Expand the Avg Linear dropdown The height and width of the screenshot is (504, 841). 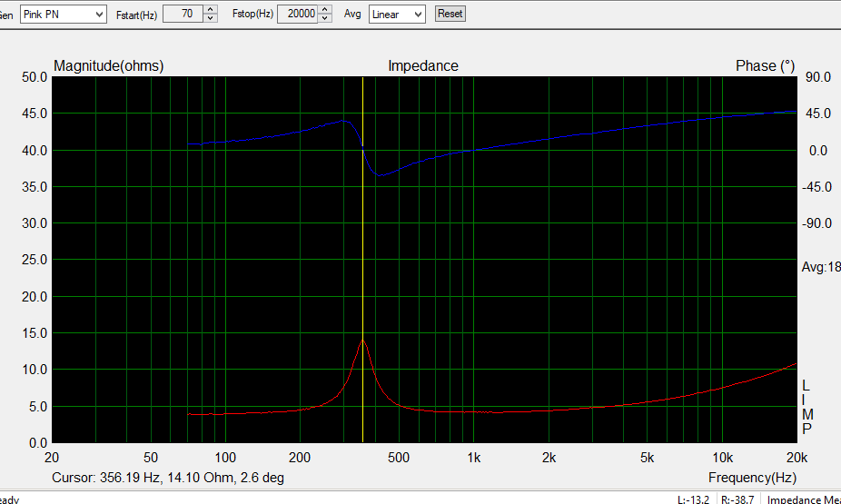click(x=397, y=14)
